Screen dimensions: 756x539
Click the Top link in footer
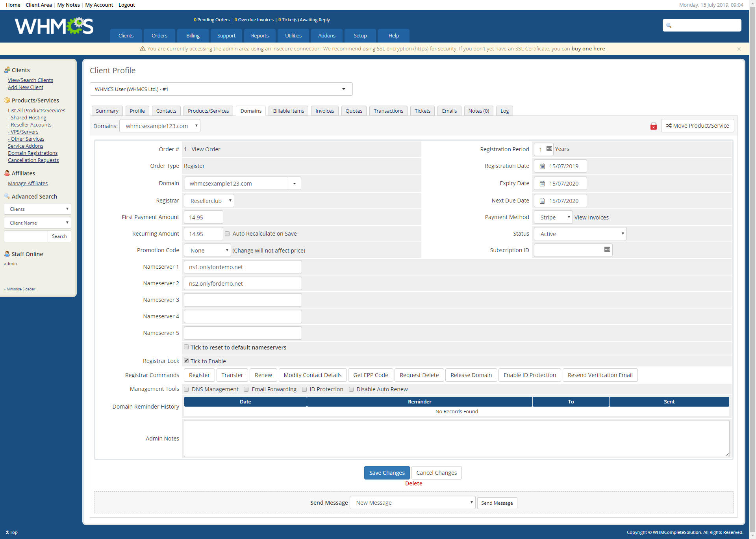[11, 533]
